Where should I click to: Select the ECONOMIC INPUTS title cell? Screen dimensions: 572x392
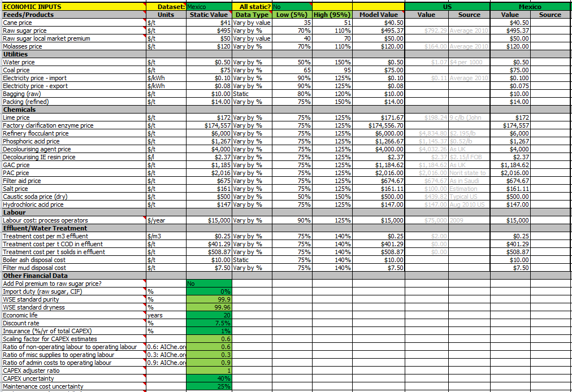(x=74, y=7)
